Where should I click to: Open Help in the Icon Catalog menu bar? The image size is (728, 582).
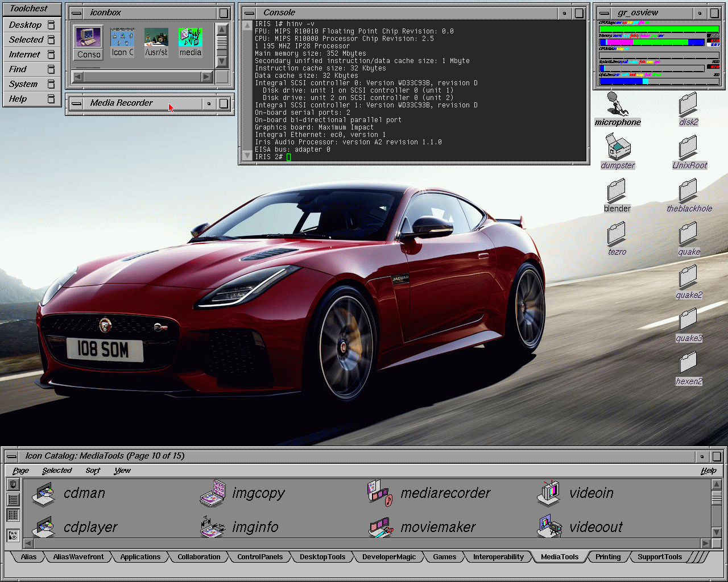click(x=708, y=471)
